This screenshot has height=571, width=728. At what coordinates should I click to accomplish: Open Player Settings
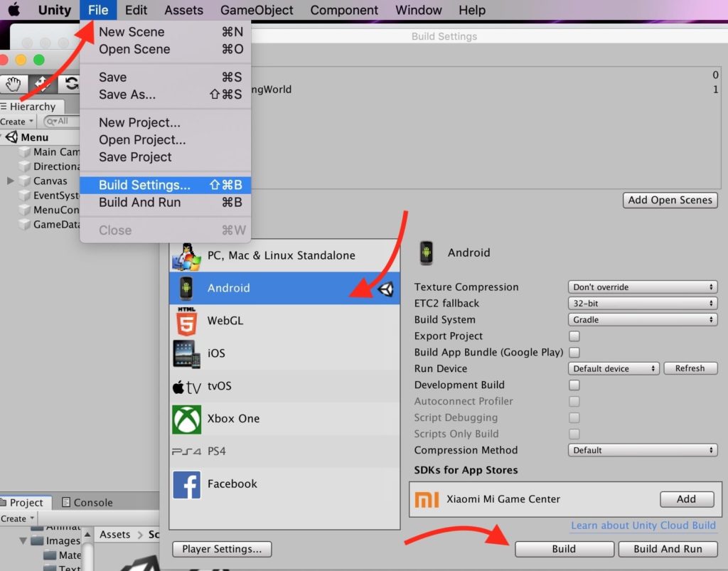220,549
